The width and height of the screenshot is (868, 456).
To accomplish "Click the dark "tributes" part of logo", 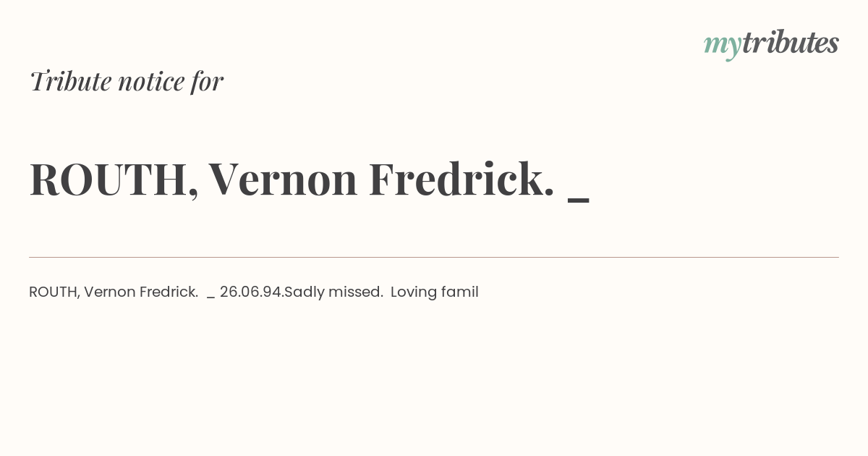I will [x=791, y=42].
